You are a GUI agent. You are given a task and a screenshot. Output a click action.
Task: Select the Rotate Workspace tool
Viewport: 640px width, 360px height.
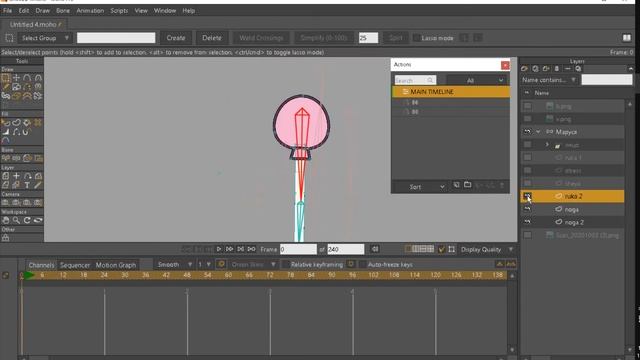(x=27, y=220)
